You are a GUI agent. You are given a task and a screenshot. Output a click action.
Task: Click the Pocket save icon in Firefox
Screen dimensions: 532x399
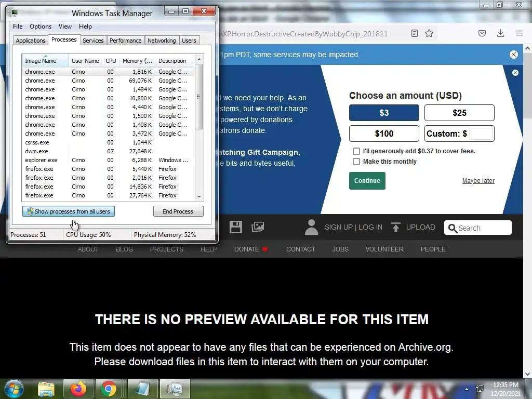pos(482,33)
